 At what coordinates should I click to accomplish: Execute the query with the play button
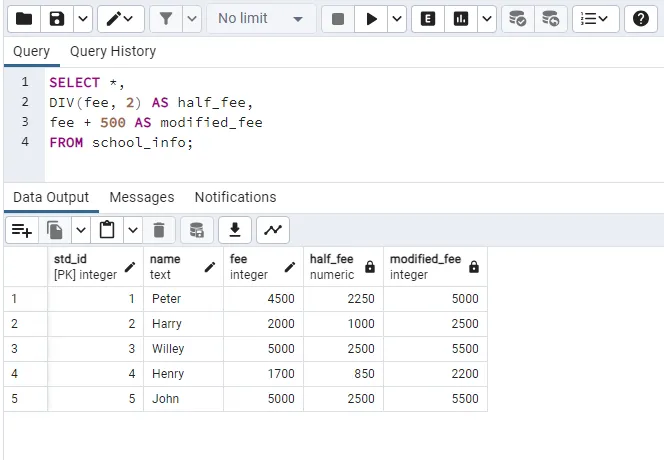point(372,19)
